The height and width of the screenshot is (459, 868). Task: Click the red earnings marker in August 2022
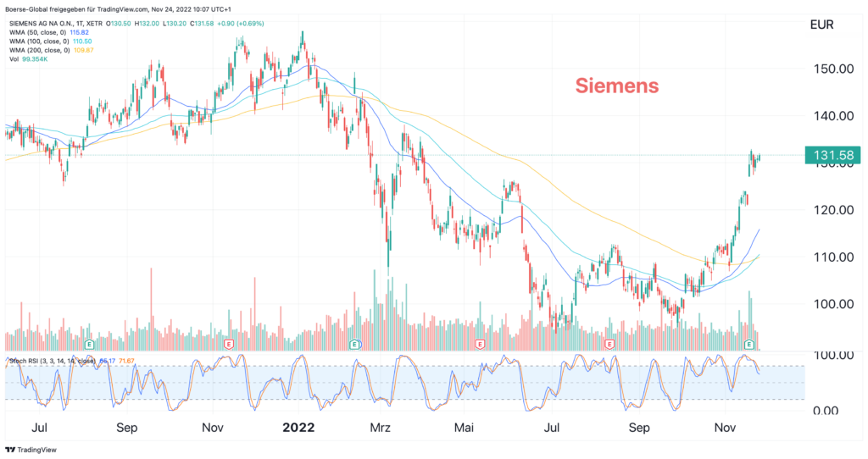(609, 345)
